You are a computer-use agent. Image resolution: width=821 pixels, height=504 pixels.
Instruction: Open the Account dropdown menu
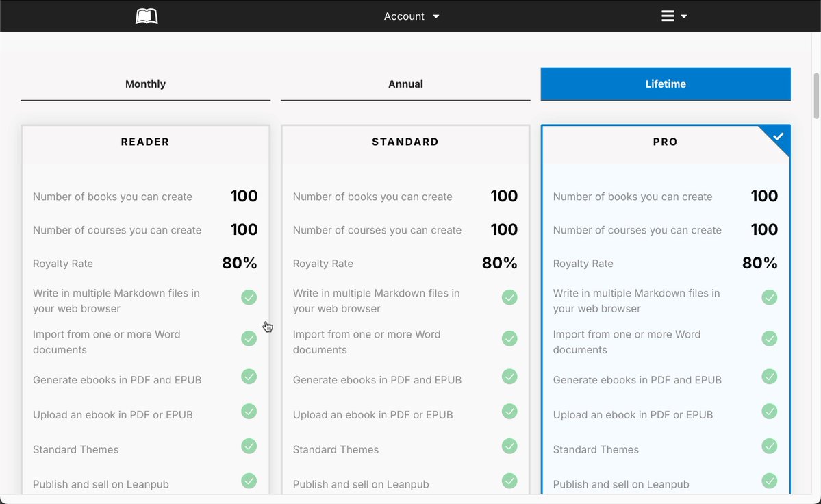[411, 16]
